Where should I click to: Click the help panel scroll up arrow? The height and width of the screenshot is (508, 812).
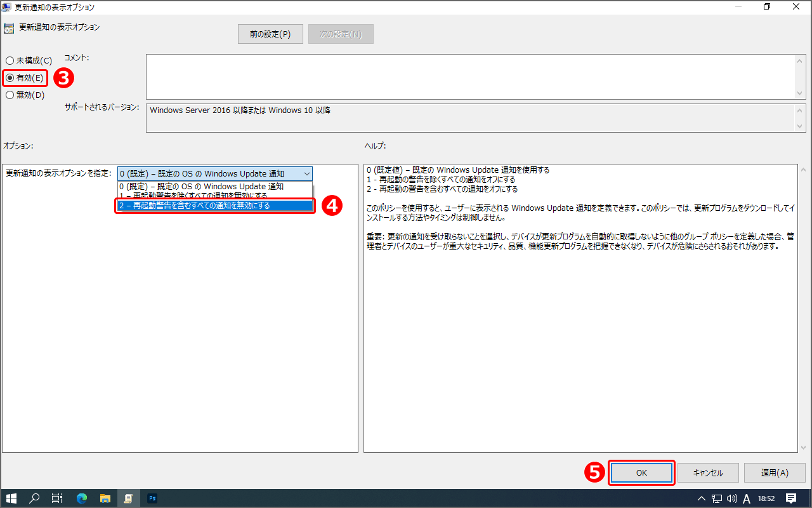tap(802, 170)
